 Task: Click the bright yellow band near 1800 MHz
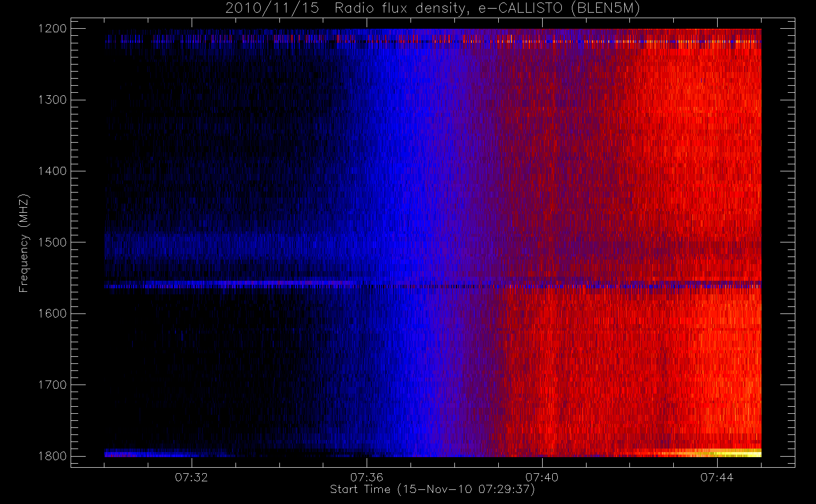711,453
